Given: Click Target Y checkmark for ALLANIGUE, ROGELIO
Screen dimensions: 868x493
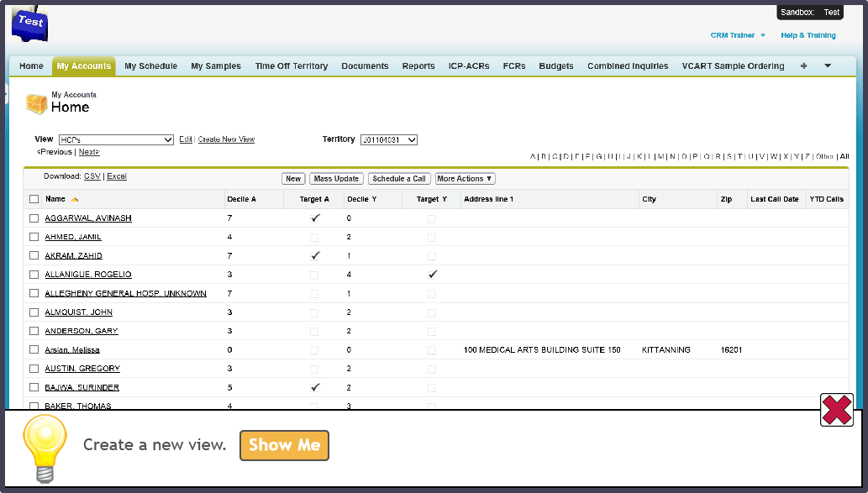Looking at the screenshot, I should (433, 275).
